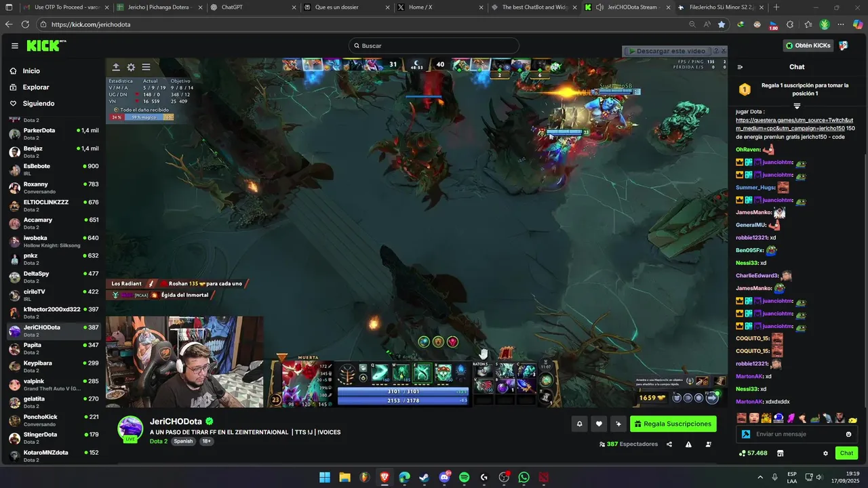Open Steam from the taskbar
Image resolution: width=868 pixels, height=488 pixels.
425,477
